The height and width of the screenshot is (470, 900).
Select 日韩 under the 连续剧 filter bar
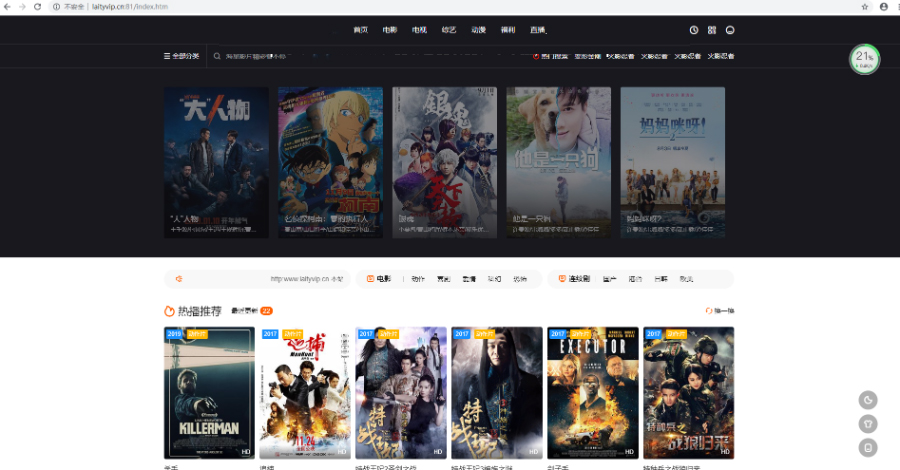point(661,279)
